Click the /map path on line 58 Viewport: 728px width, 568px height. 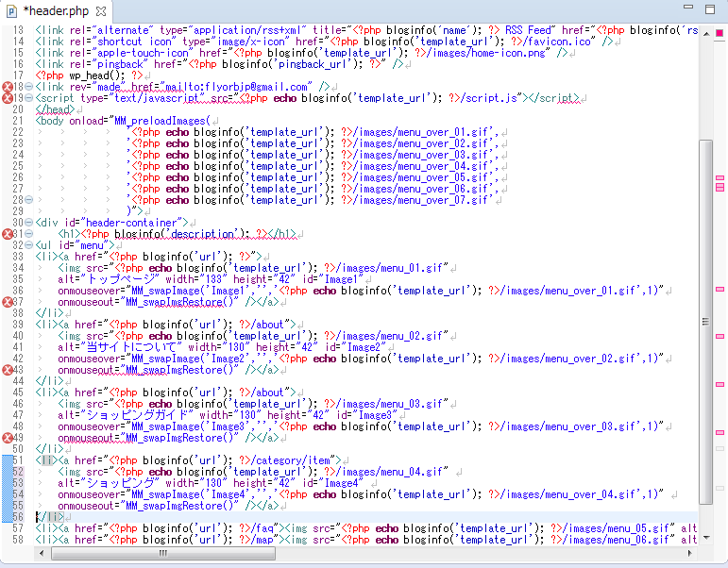click(x=262, y=540)
